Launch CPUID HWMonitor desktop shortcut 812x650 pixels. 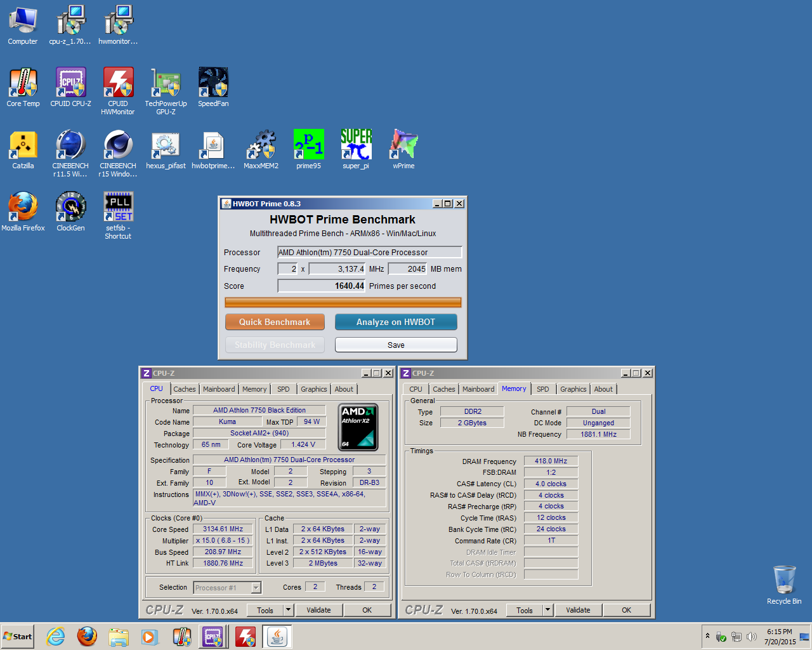118,91
